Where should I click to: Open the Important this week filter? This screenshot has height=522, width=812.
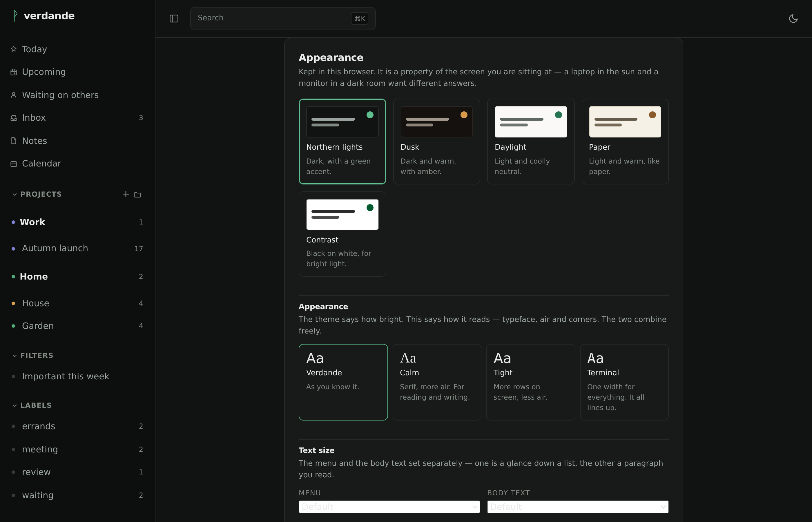(x=77, y=377)
